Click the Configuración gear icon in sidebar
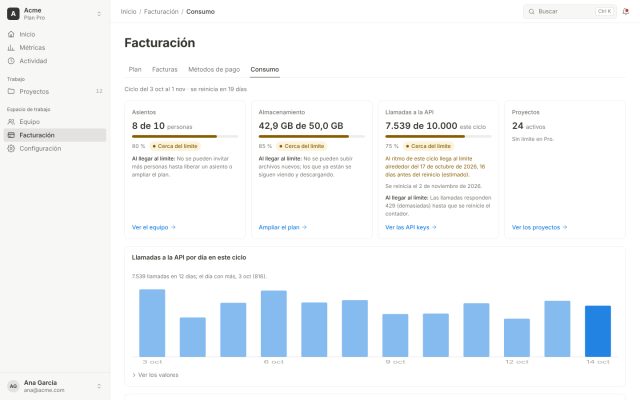Viewport: 640px width, 400px height. tap(11, 149)
